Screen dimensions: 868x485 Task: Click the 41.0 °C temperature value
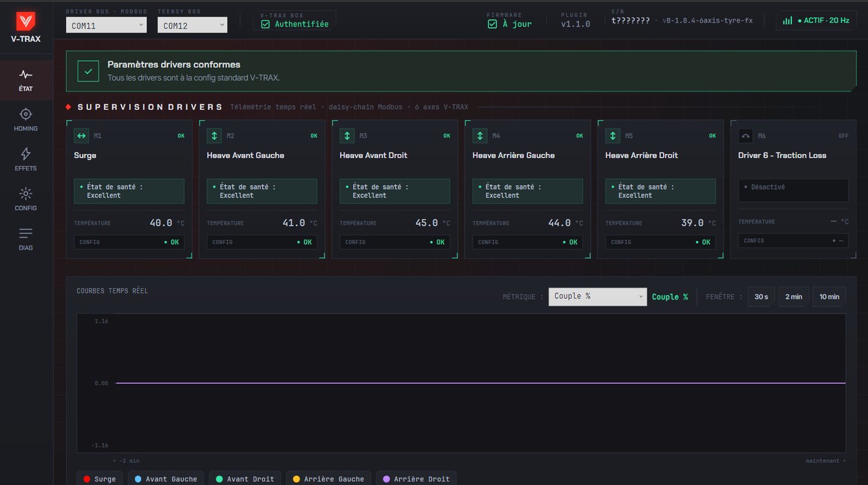pyautogui.click(x=300, y=223)
